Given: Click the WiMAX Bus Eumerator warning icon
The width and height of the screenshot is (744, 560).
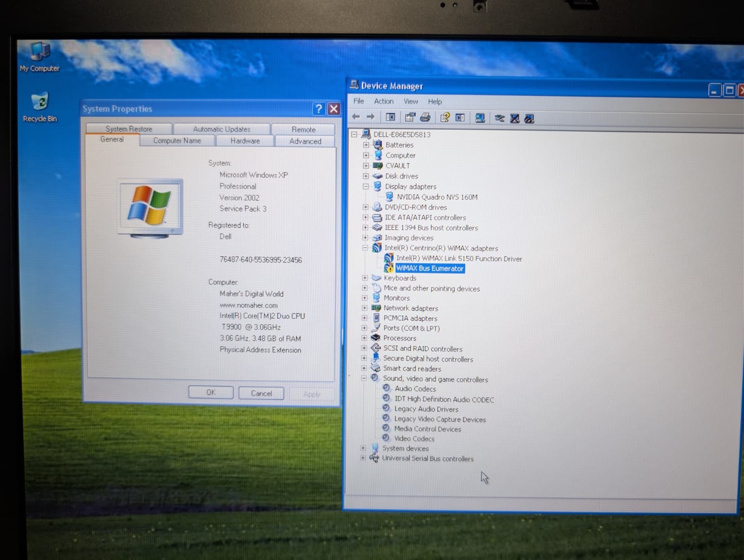Looking at the screenshot, I should click(389, 268).
